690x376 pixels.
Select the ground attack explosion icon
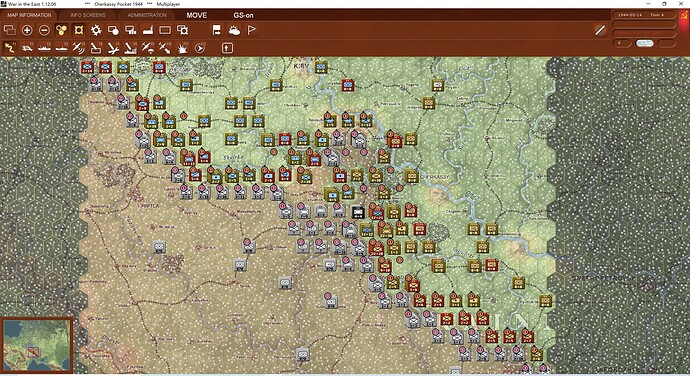tap(182, 48)
